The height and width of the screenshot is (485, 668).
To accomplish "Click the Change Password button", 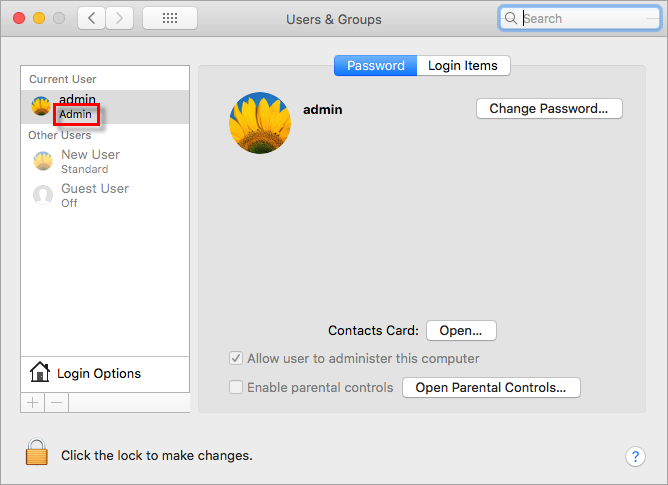I will click(x=548, y=109).
